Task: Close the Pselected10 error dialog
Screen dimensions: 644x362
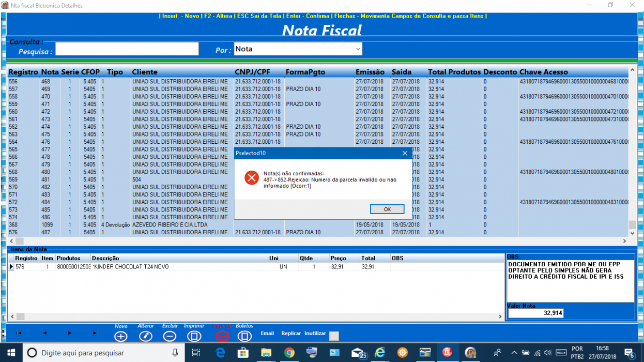Action: 405,153
